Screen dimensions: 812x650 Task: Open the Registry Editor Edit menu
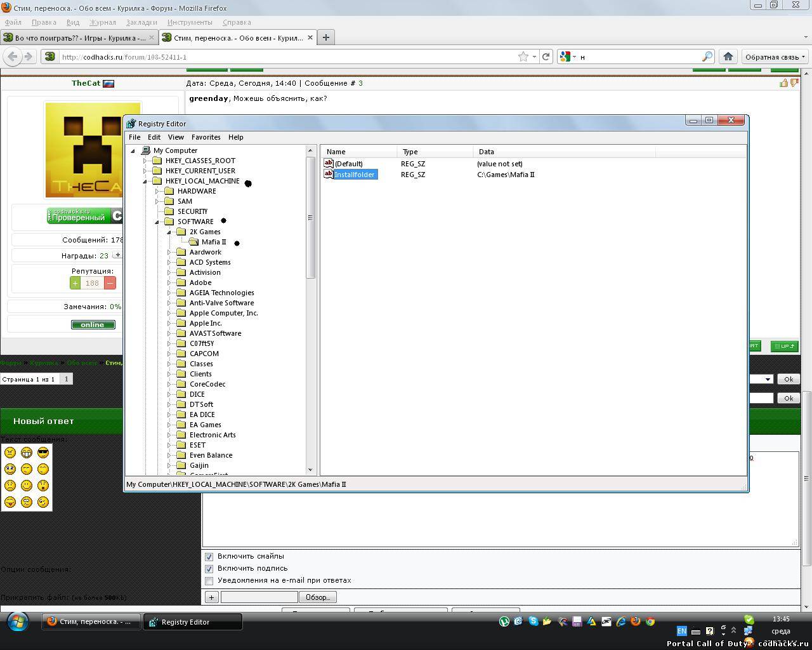(154, 137)
